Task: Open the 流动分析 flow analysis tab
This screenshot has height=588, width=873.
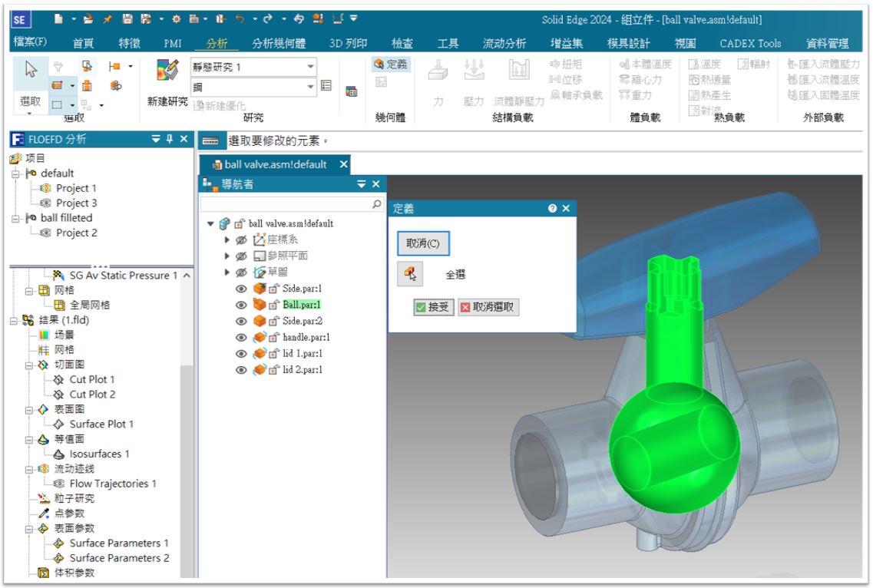Action: coord(504,44)
